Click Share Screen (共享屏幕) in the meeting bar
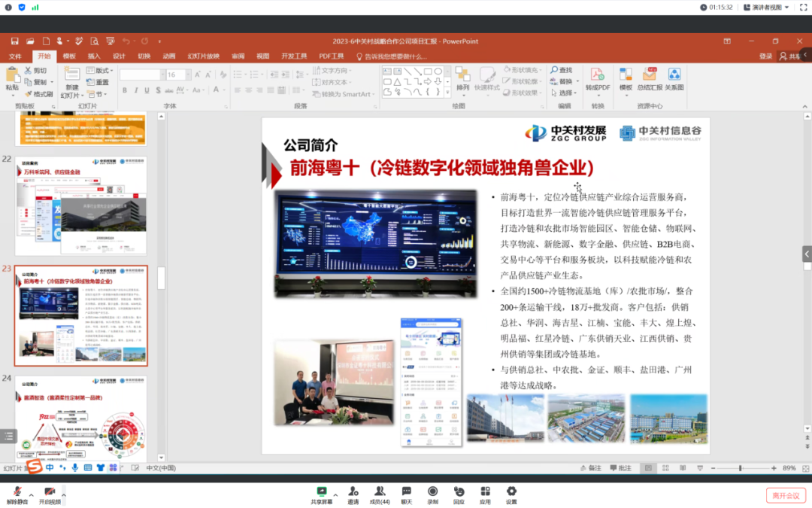 point(322,495)
